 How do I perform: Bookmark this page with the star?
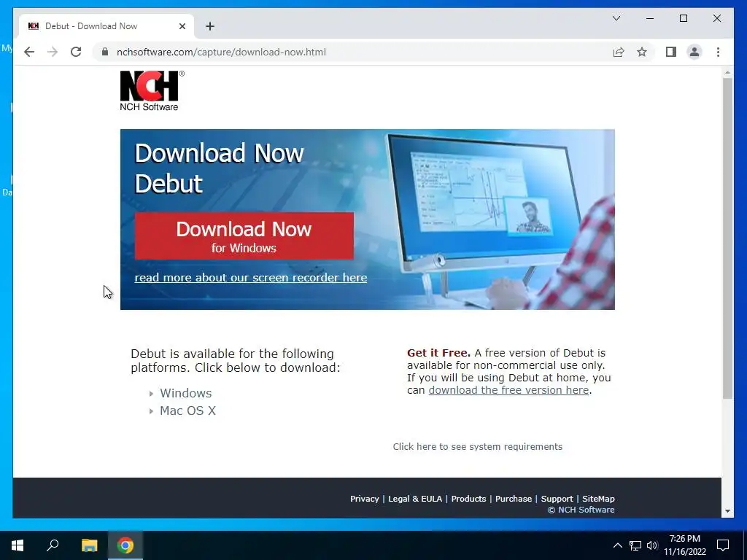coord(642,52)
